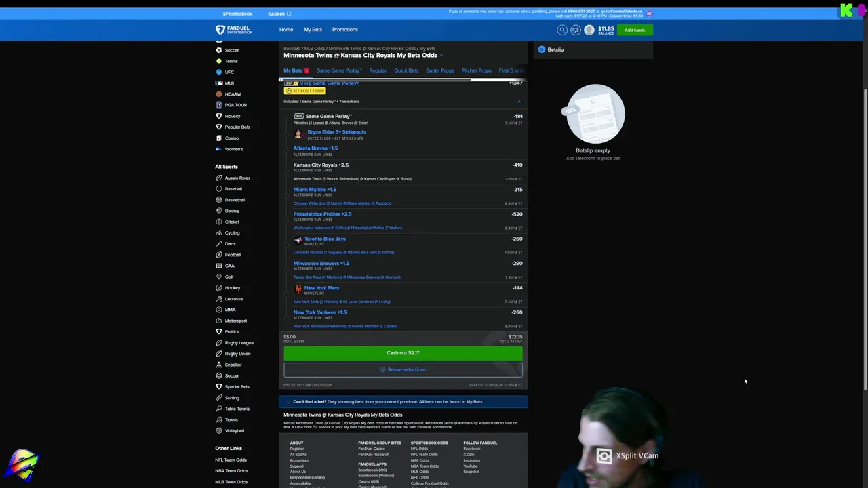Click the page vertical scrollbar
This screenshot has height=488, width=868.
[865, 239]
